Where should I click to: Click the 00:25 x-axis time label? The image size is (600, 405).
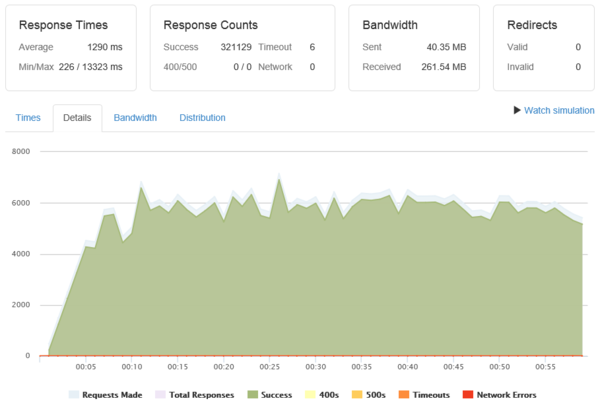coord(270,367)
